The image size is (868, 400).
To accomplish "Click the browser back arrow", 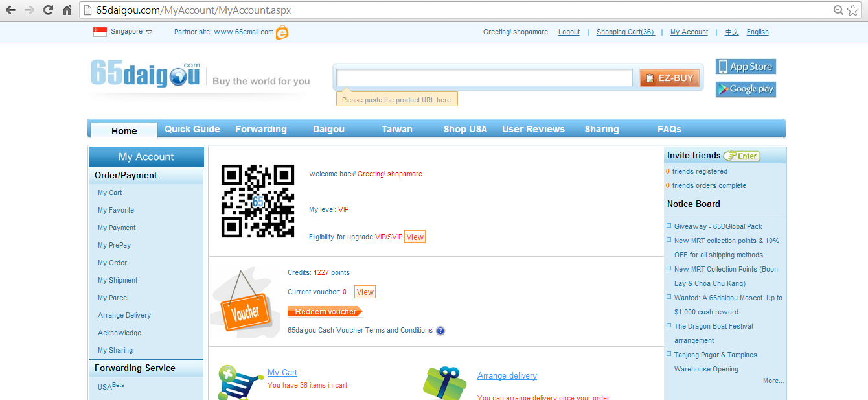I will click(11, 10).
